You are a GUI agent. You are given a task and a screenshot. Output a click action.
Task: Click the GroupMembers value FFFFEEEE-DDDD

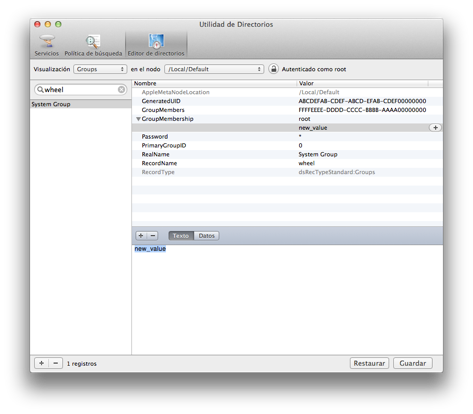(x=362, y=110)
